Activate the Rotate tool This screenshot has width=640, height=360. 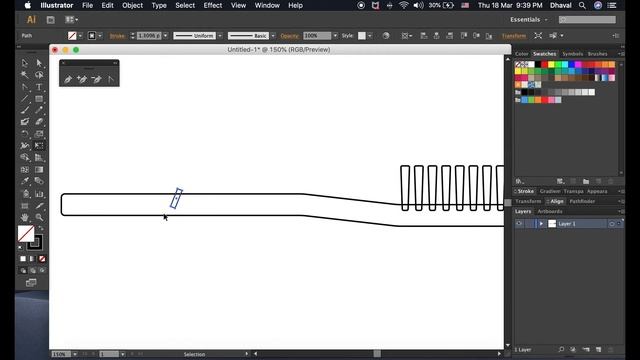(x=25, y=134)
